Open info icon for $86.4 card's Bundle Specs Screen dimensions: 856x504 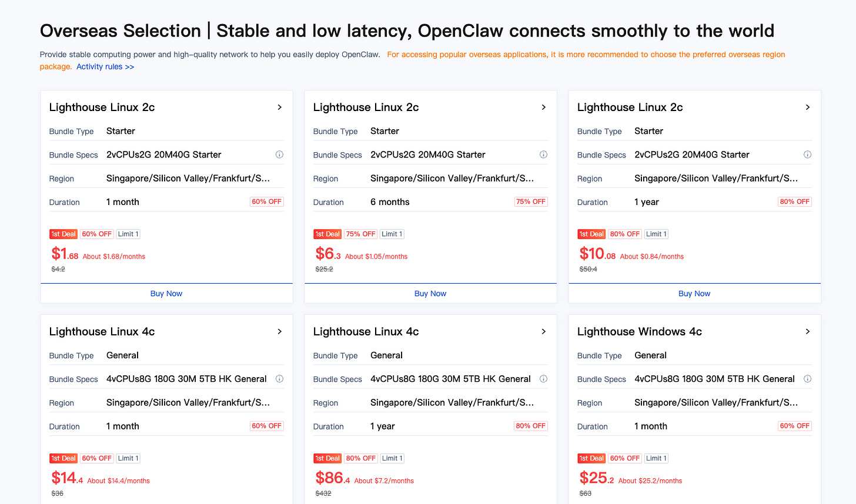click(543, 379)
